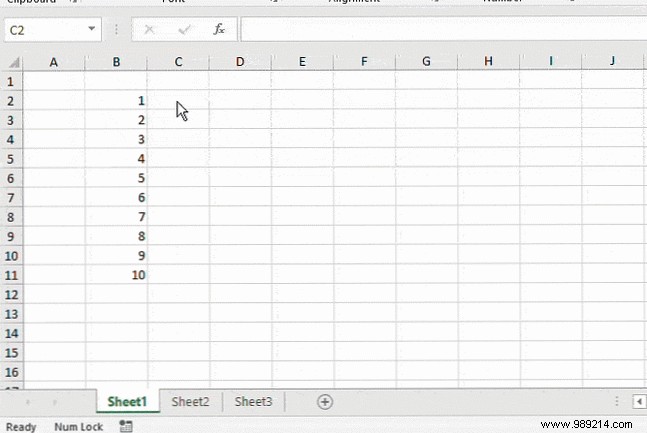Select column G header

426,62
